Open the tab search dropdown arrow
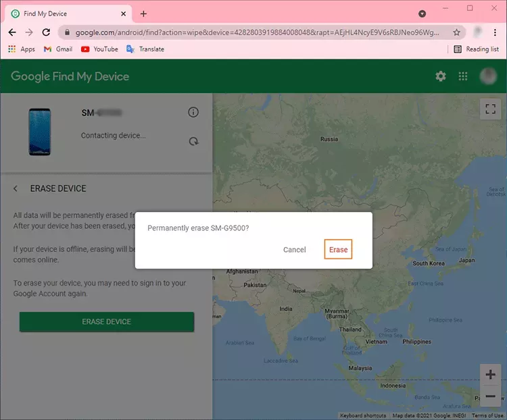507x420 pixels. coord(422,14)
